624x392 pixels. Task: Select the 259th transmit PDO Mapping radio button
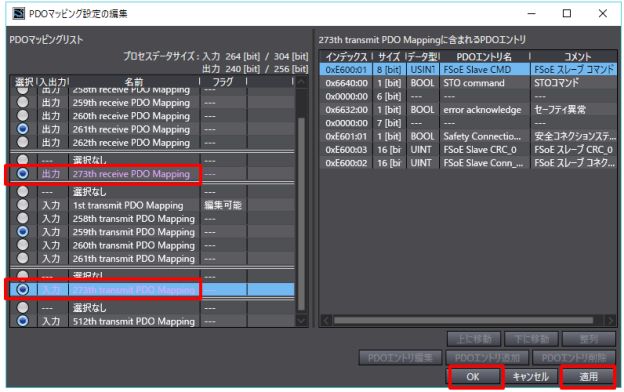click(x=23, y=232)
